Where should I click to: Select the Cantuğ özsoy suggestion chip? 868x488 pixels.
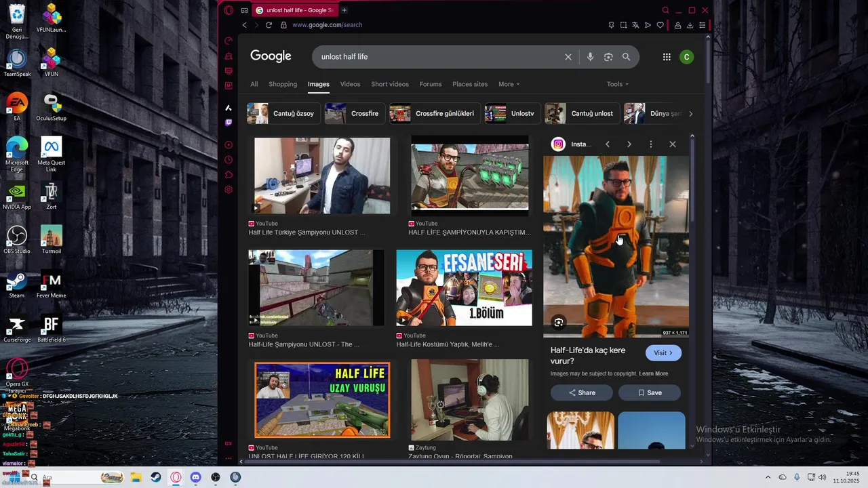(x=283, y=113)
